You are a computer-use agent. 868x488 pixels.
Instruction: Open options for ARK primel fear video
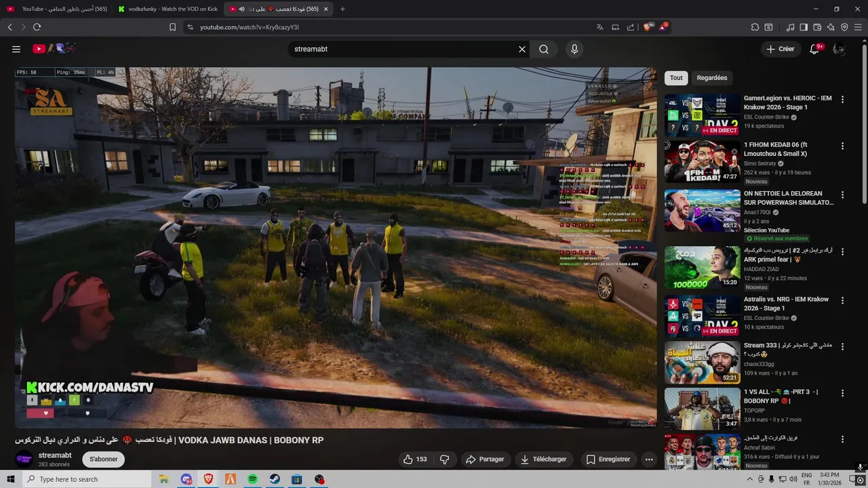(x=843, y=251)
